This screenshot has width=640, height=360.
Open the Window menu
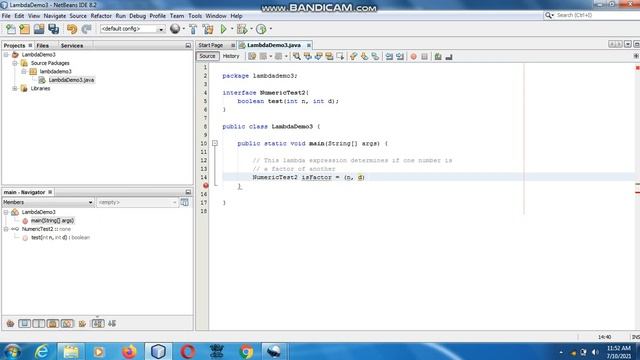(x=216, y=16)
